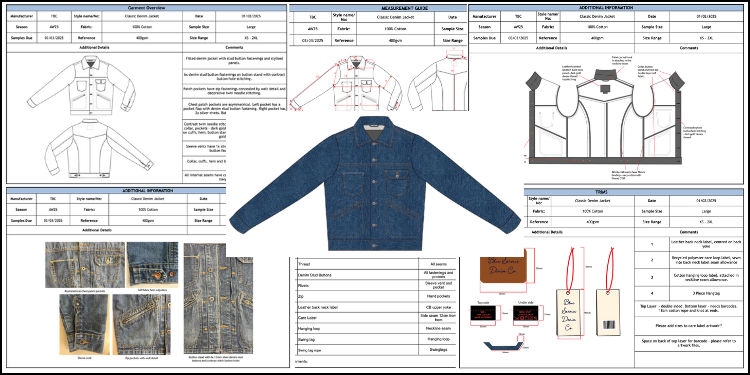The height and width of the screenshot is (375, 750).
Task: Click the TRIMS page heading
Action: click(601, 191)
